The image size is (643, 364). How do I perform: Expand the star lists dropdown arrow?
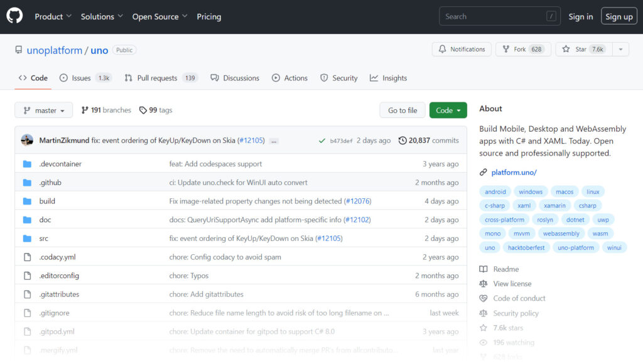click(620, 49)
